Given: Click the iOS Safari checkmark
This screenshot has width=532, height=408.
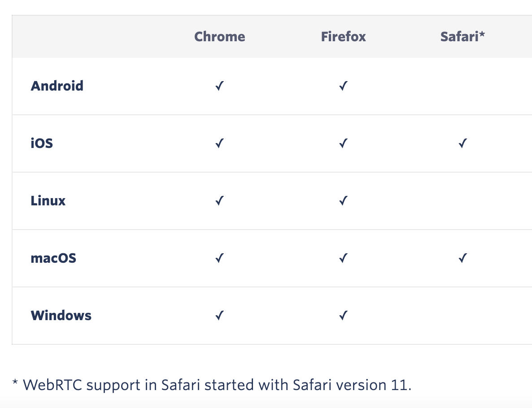Looking at the screenshot, I should click(463, 143).
